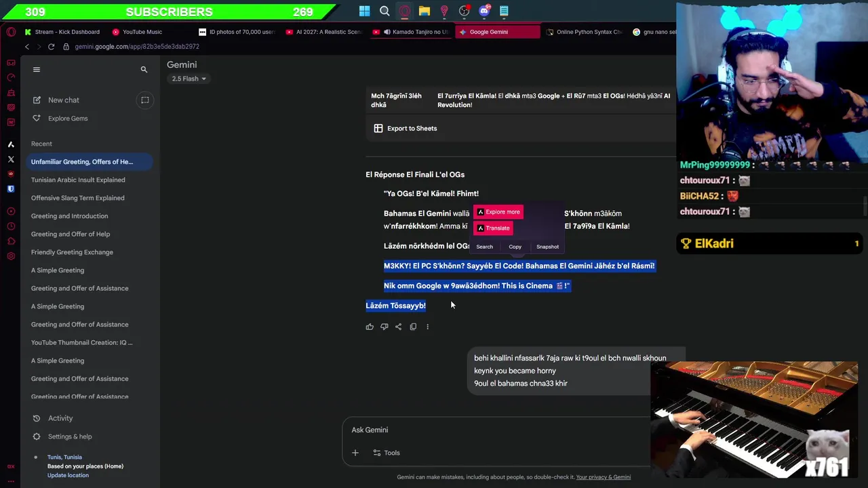Image resolution: width=868 pixels, height=488 pixels.
Task: Mute the Kamado Tanjiro tab audio
Action: click(387, 32)
